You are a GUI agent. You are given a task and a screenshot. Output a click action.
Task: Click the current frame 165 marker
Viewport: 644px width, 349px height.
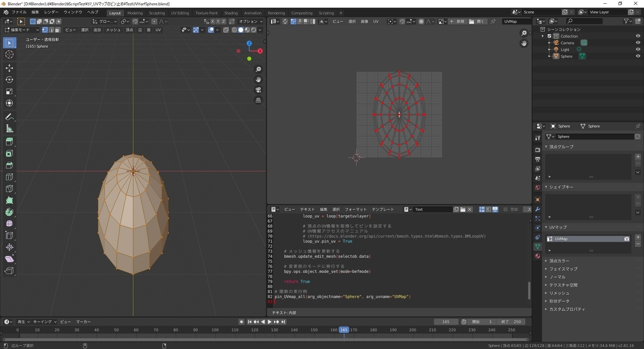[x=344, y=330]
